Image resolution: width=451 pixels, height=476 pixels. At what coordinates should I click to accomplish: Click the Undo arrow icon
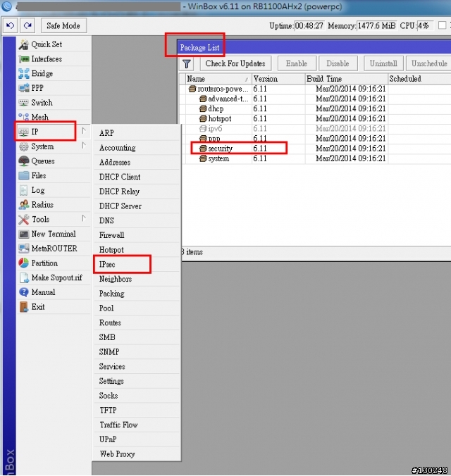(11, 25)
